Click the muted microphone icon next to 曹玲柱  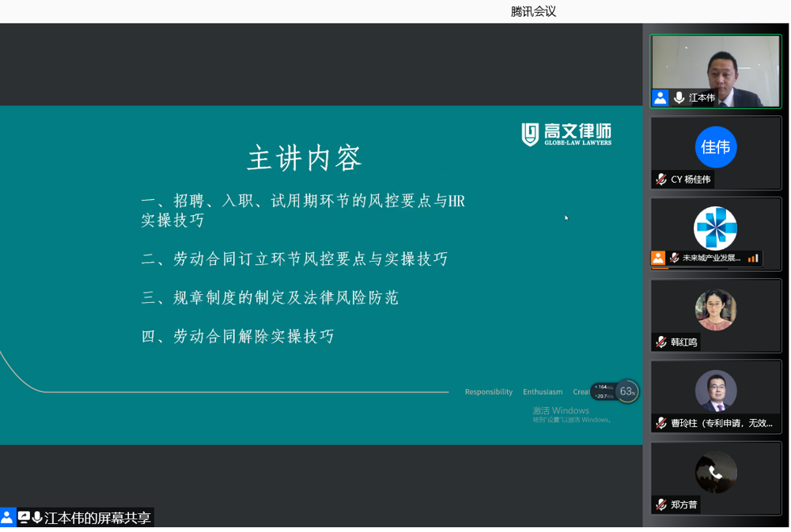[x=661, y=423]
